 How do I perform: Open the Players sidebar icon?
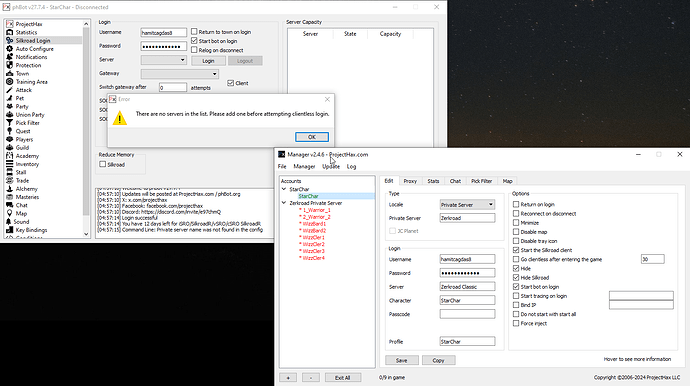(x=10, y=139)
